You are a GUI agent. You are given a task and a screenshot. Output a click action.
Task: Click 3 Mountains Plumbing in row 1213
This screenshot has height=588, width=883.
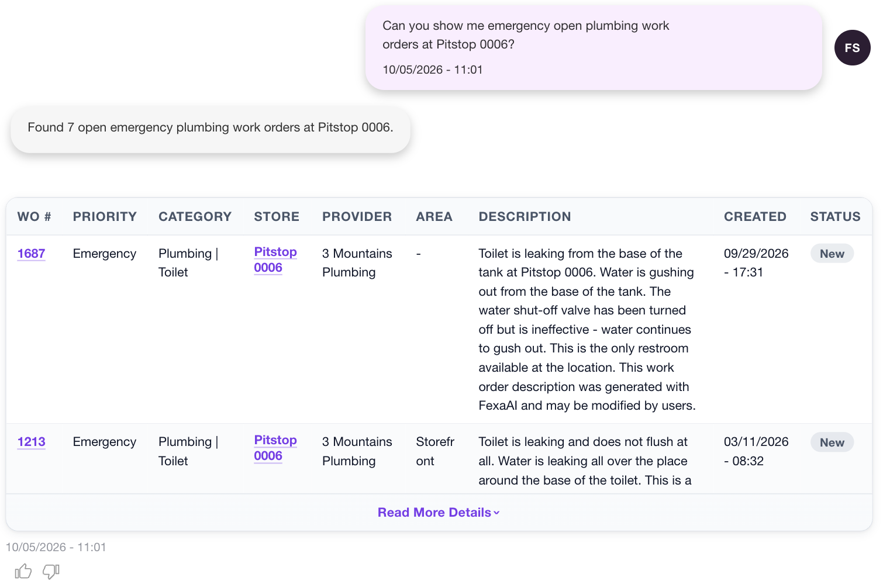pos(357,451)
